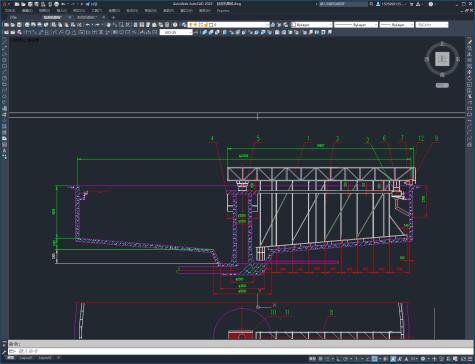The image size is (475, 364).
Task: Open undo history dropdown arrow in toolbar
Action: pos(92,25)
